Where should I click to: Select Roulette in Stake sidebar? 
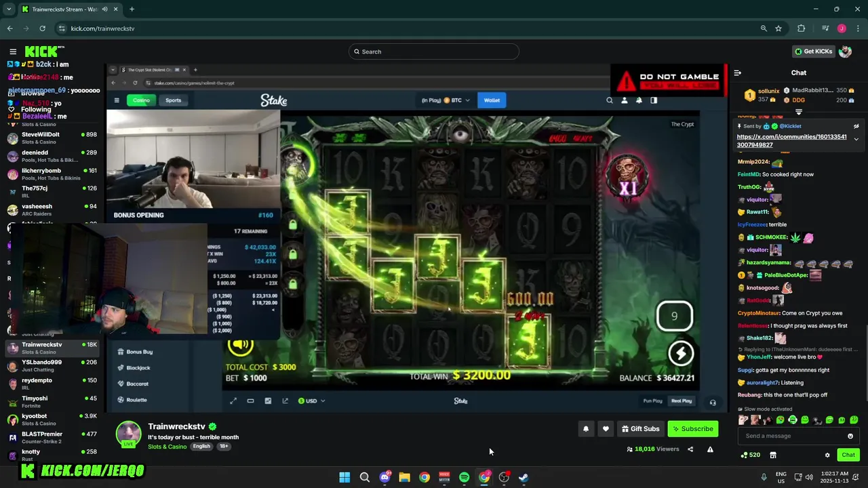[132, 400]
